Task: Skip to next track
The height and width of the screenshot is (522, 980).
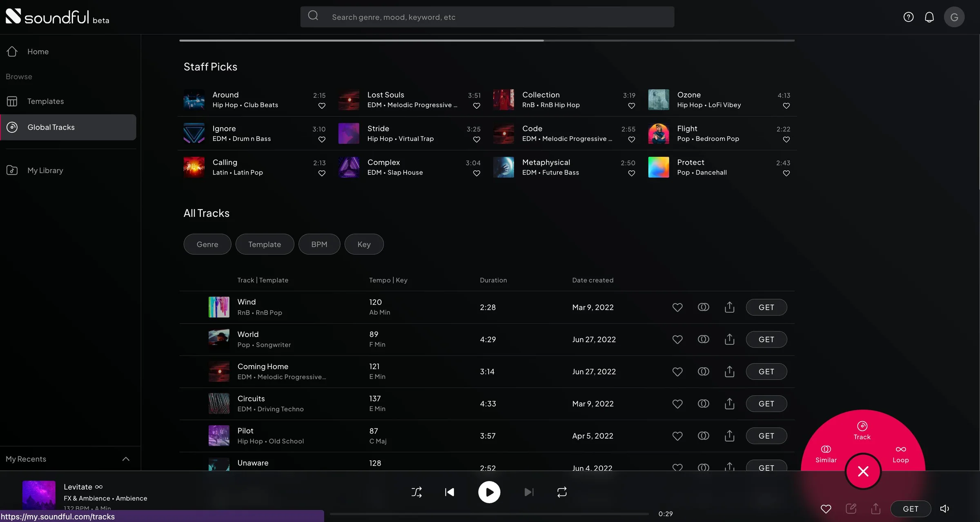Action: [529, 492]
